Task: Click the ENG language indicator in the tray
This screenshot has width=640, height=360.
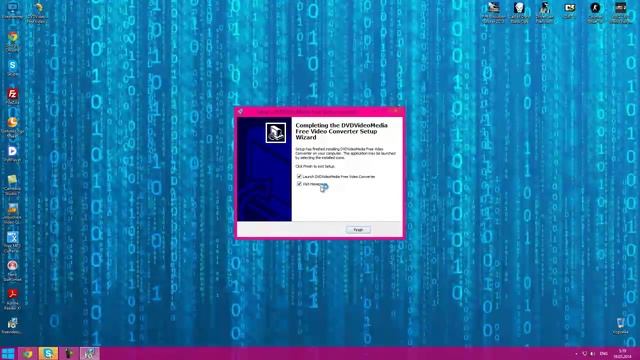Action: click(604, 353)
